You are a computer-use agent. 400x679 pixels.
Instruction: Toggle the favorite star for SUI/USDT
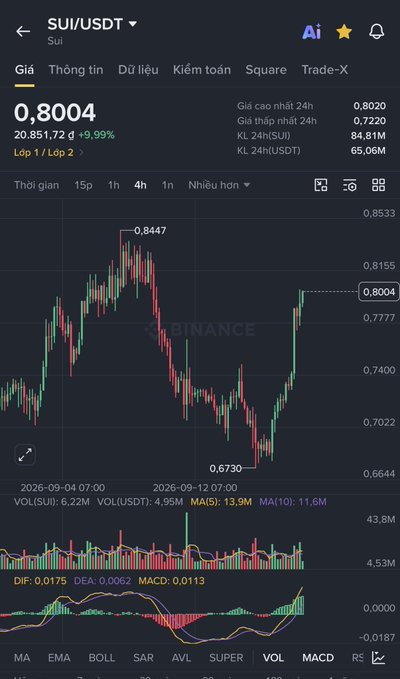pos(344,32)
